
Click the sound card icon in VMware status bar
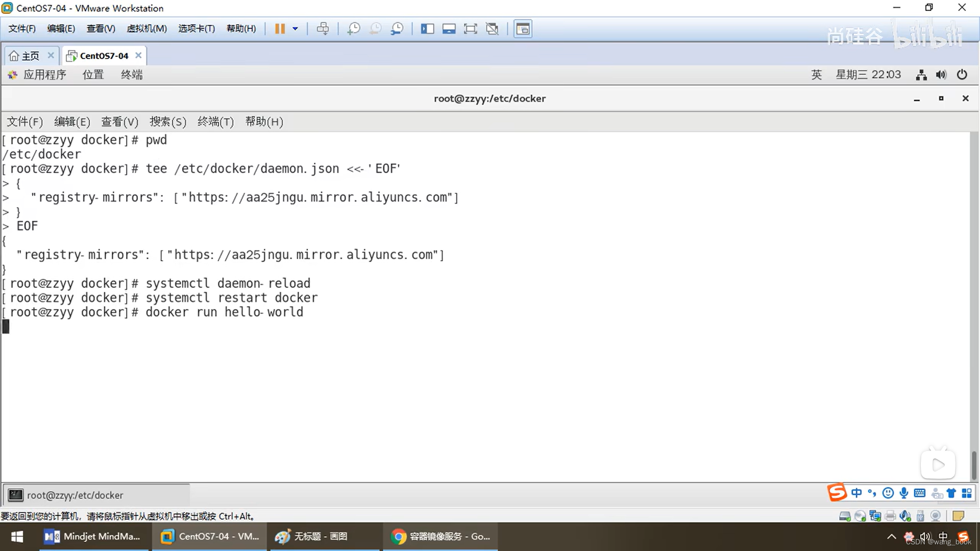(x=905, y=516)
